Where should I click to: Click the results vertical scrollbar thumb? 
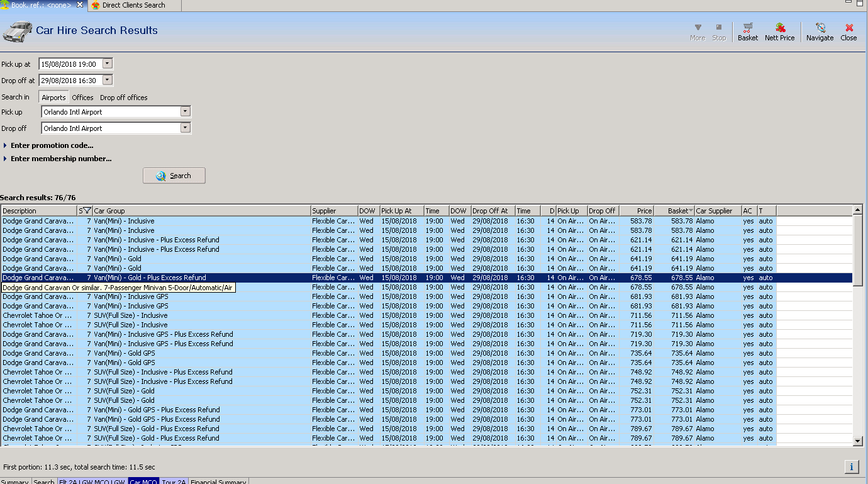(857, 250)
